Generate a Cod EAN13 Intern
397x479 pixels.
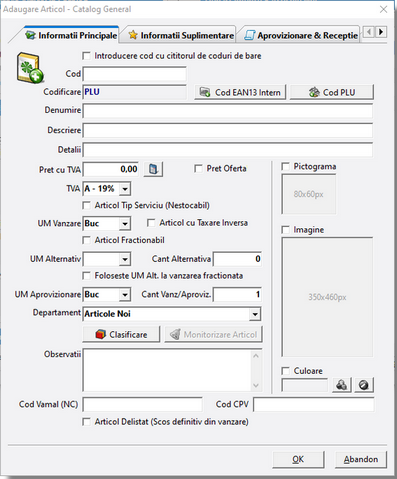click(x=240, y=92)
